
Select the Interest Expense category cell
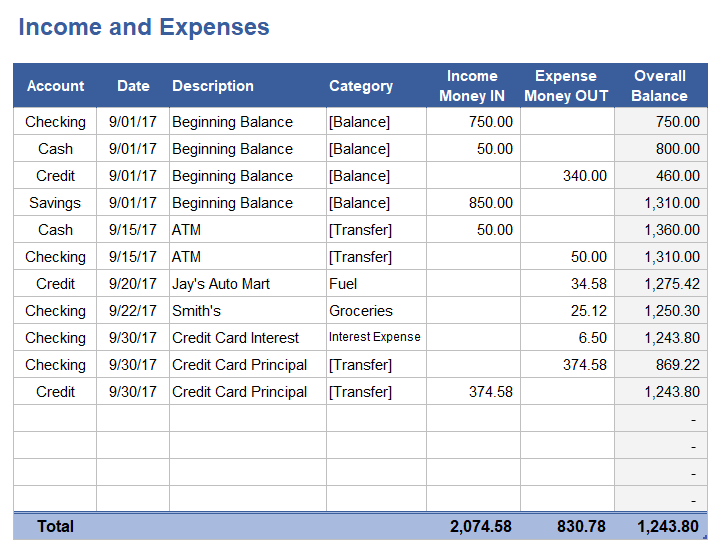pos(375,338)
